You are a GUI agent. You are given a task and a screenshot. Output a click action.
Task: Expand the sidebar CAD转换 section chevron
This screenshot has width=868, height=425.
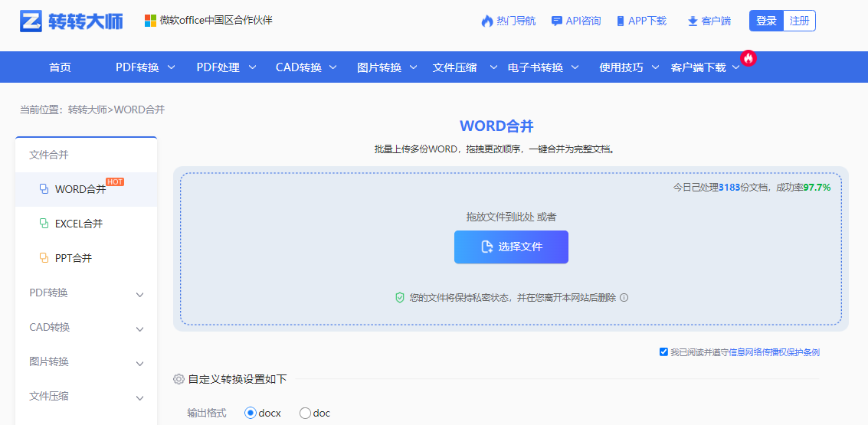point(140,329)
